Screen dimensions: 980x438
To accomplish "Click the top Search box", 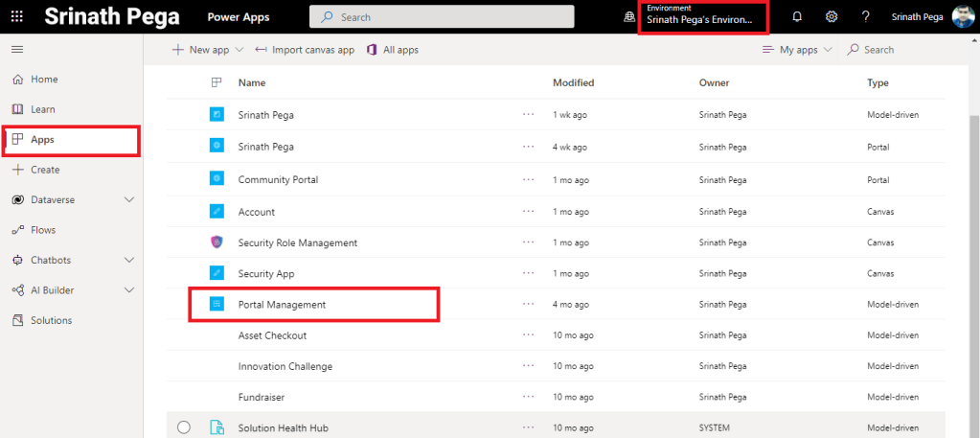I will pos(442,16).
